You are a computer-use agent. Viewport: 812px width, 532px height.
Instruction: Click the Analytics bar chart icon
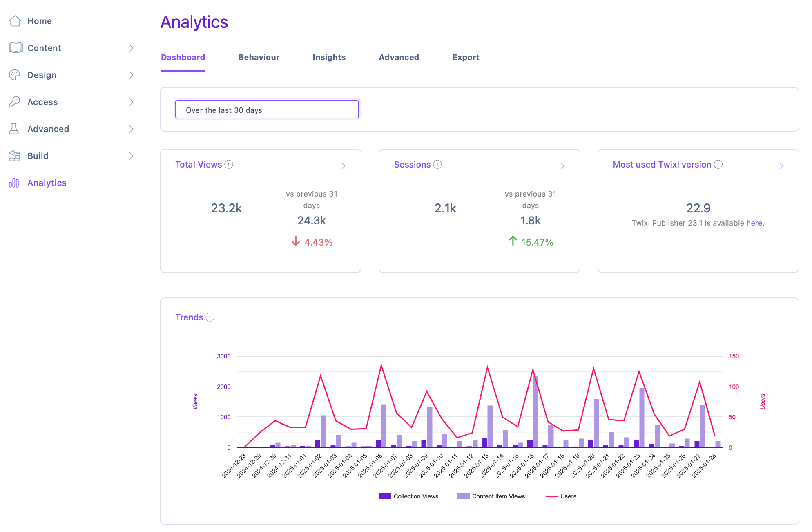pos(14,183)
